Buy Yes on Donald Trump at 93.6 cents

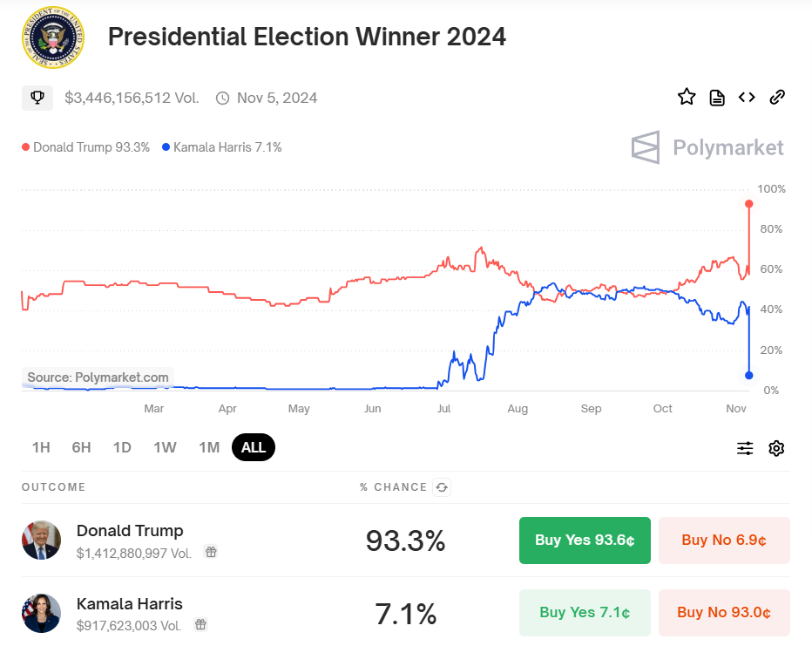point(585,540)
